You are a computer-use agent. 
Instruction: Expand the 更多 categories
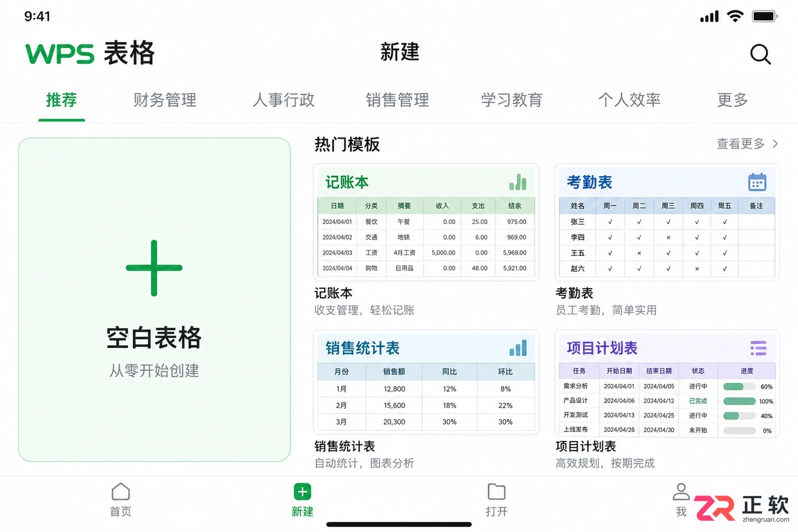(x=733, y=100)
